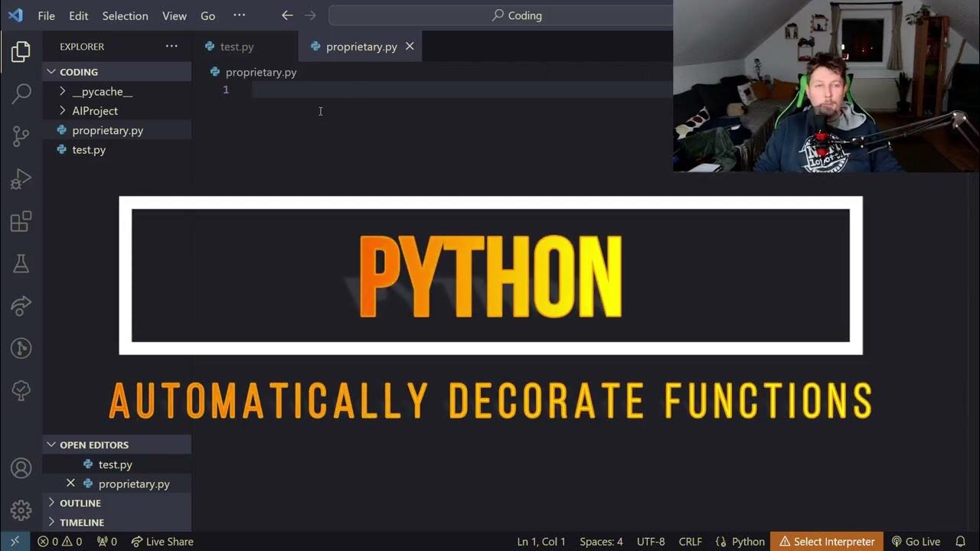Select test.py under Open Editors
Screen dimensions: 980x551
coord(116,465)
